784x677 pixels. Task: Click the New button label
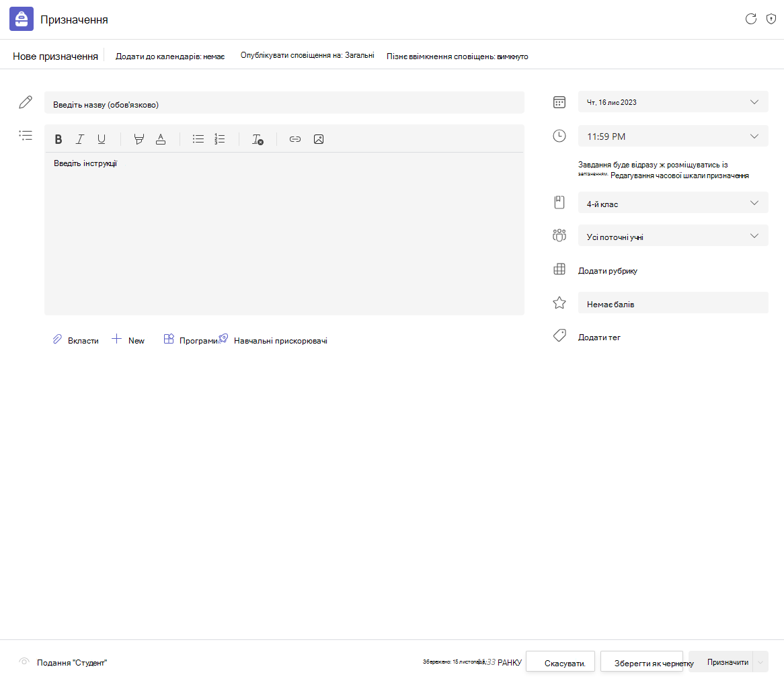click(x=136, y=340)
